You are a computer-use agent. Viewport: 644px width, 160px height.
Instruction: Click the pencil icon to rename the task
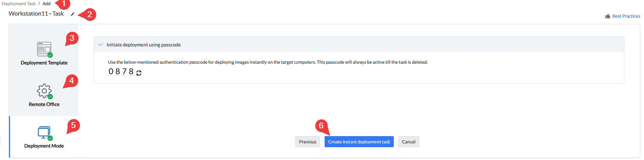point(73,14)
